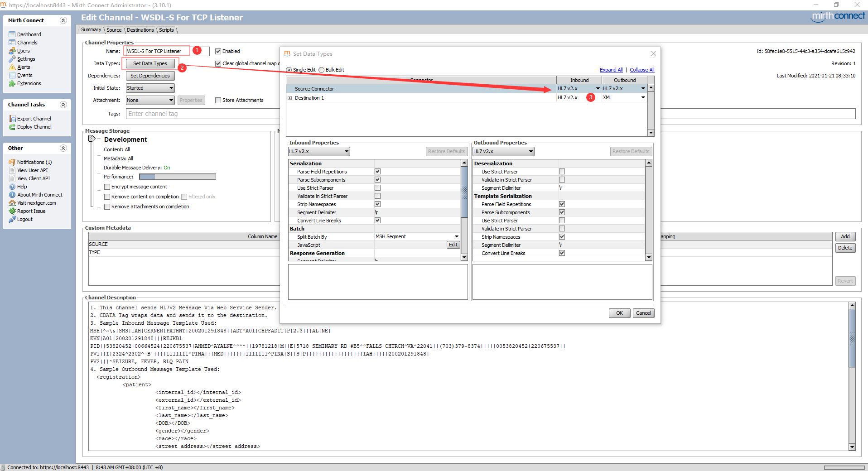Screen dimensions: 868x471
Task: Select the Bulk Edit radio button
Action: coord(321,70)
